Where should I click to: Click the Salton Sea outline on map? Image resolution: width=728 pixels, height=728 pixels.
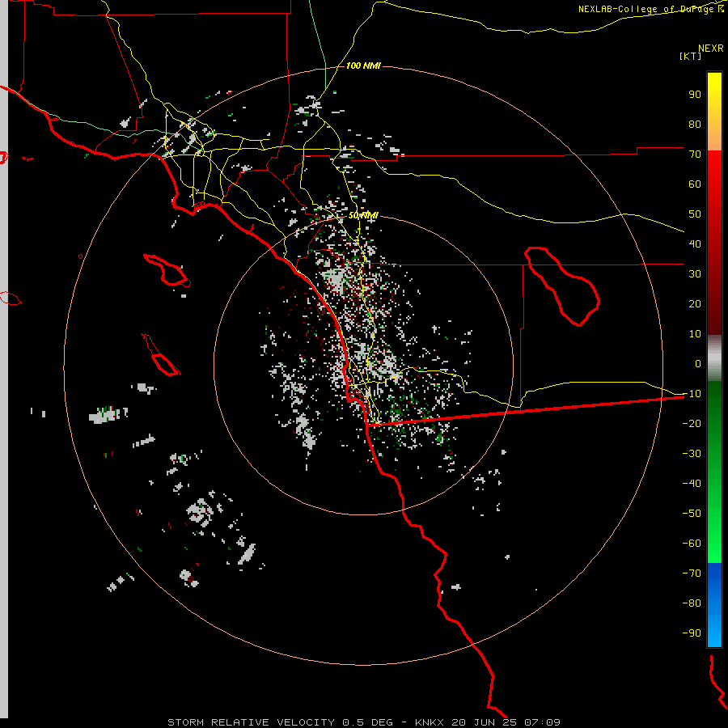pyautogui.click(x=562, y=286)
